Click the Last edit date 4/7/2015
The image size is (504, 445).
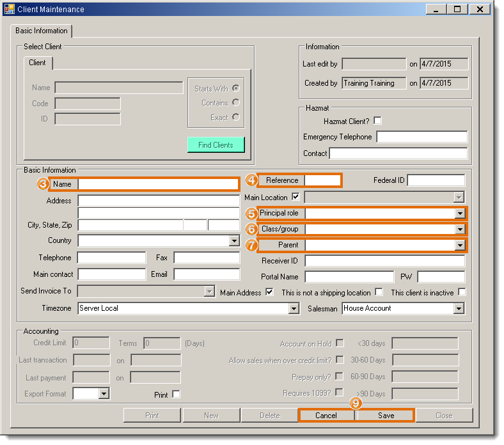point(444,64)
